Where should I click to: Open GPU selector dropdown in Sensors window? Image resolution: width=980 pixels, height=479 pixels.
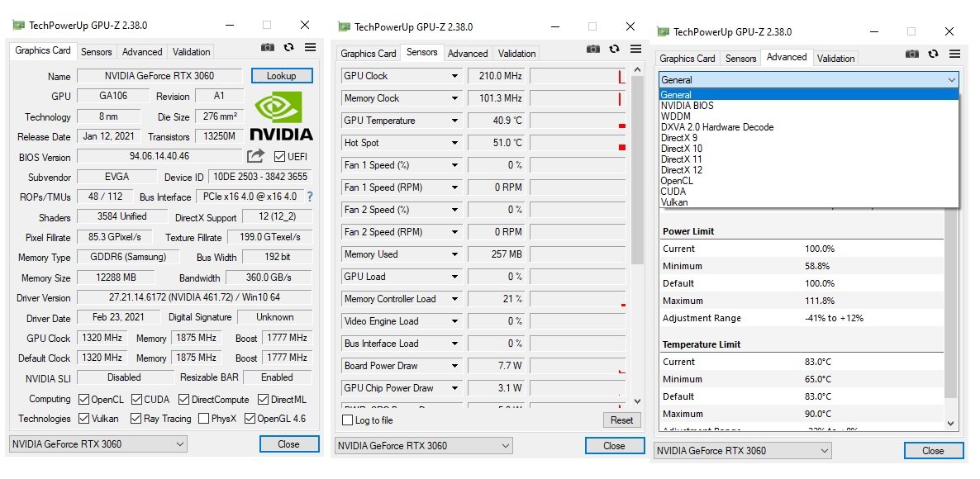(424, 445)
